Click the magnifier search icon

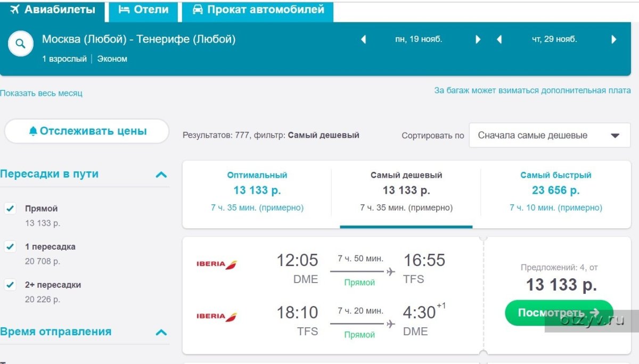click(x=21, y=44)
